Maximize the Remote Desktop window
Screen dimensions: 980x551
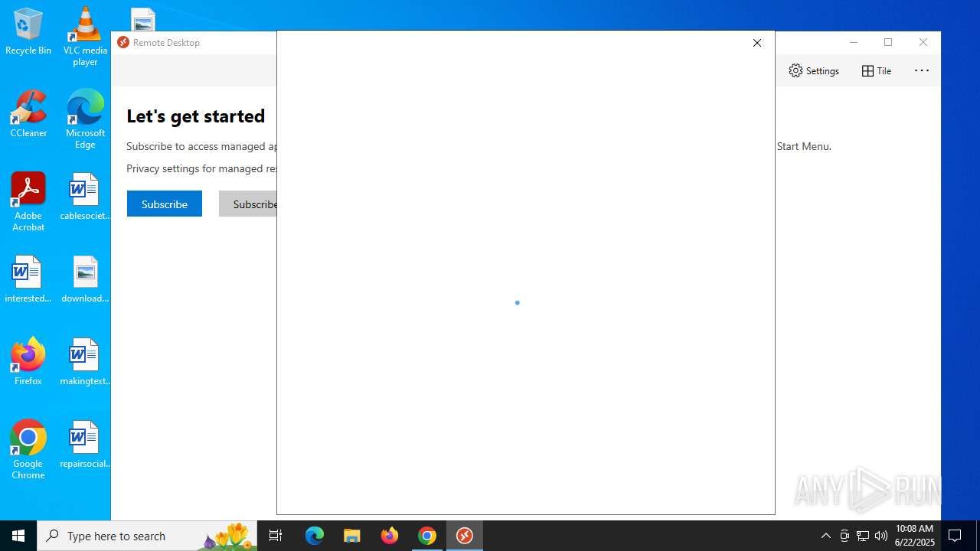[x=888, y=42]
